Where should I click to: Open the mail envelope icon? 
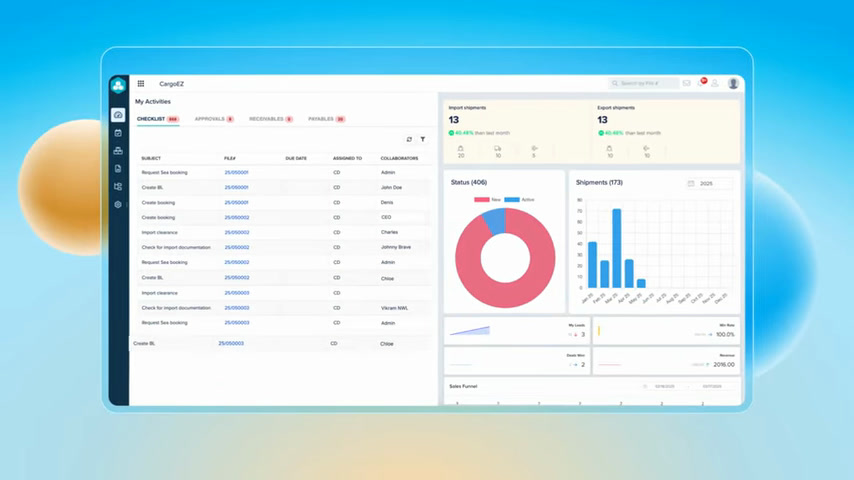(686, 83)
